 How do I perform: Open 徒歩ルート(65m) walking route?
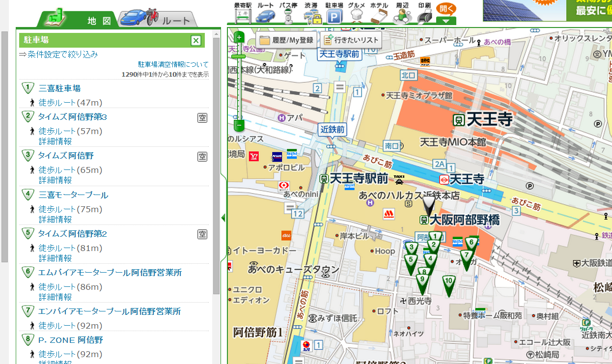click(x=70, y=170)
